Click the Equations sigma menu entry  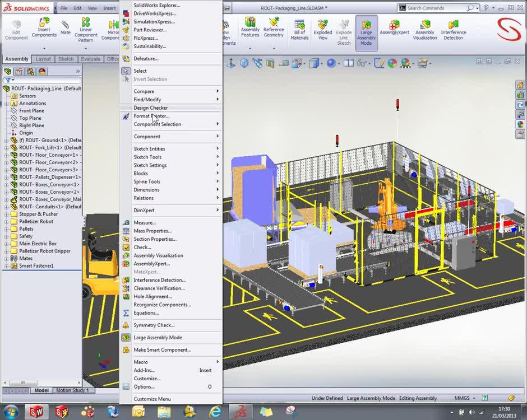point(146,313)
